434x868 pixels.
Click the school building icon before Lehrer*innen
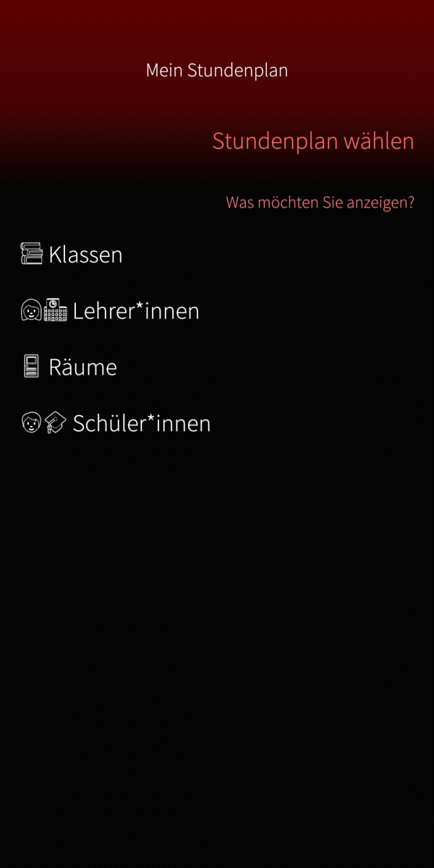pyautogui.click(x=56, y=310)
